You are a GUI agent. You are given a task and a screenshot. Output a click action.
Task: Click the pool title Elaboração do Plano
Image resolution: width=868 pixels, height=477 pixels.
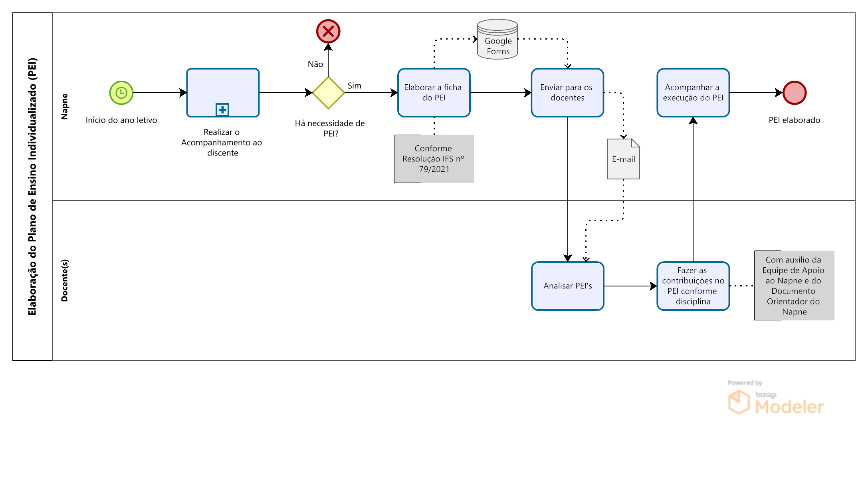point(32,187)
